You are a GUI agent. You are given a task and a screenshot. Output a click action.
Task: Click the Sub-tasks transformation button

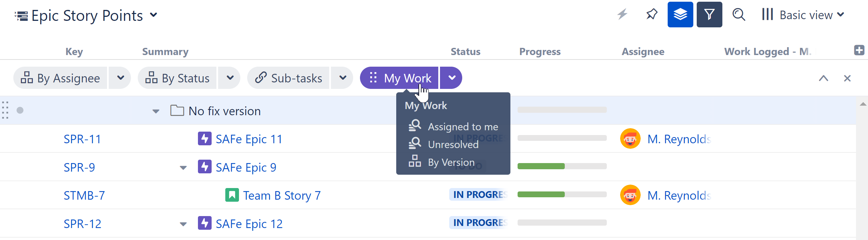[x=289, y=78]
